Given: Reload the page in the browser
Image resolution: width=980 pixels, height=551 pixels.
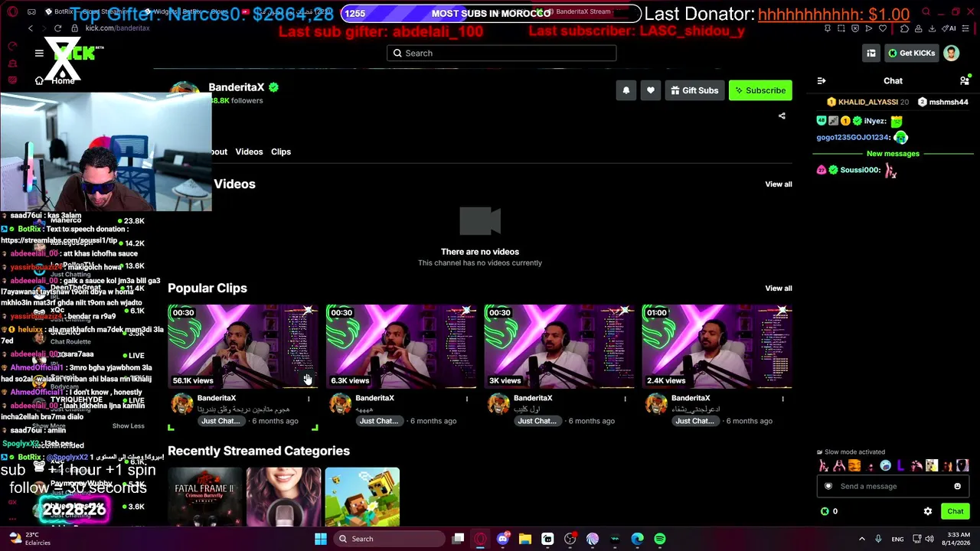Looking at the screenshot, I should pos(57,28).
